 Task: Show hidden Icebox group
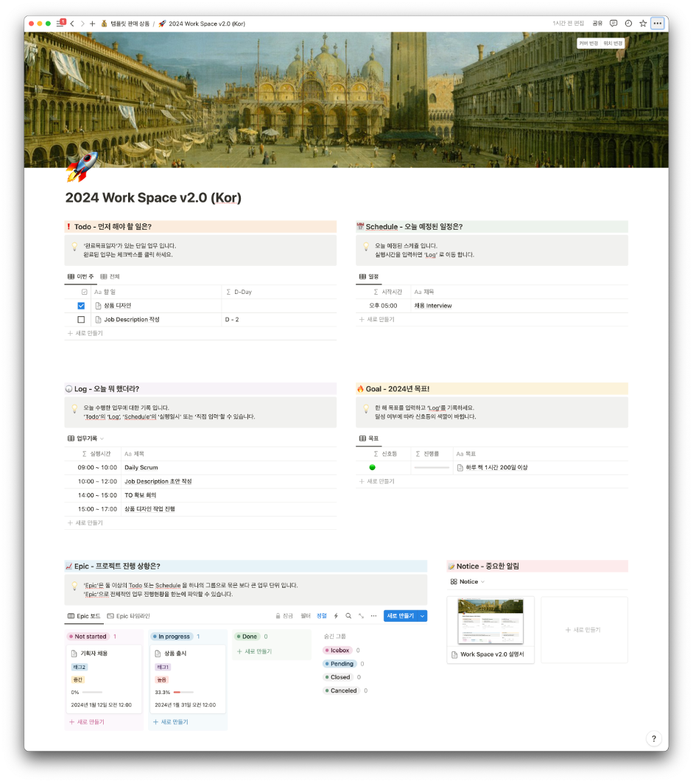point(337,651)
